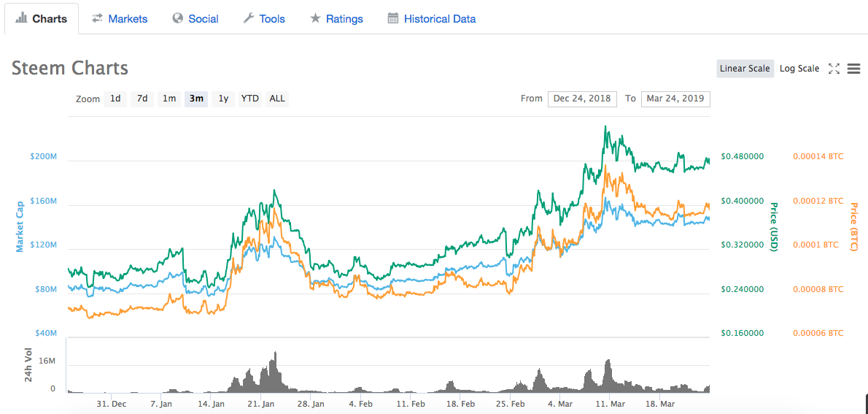Click the star icon beside Ratings
Viewport: 868px width, 414px height.
click(x=315, y=18)
